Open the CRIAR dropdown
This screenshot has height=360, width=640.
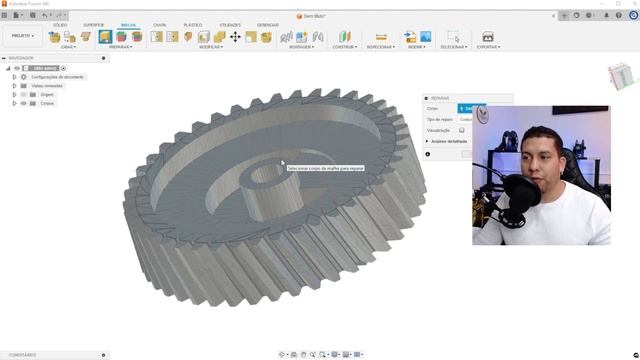click(x=68, y=47)
